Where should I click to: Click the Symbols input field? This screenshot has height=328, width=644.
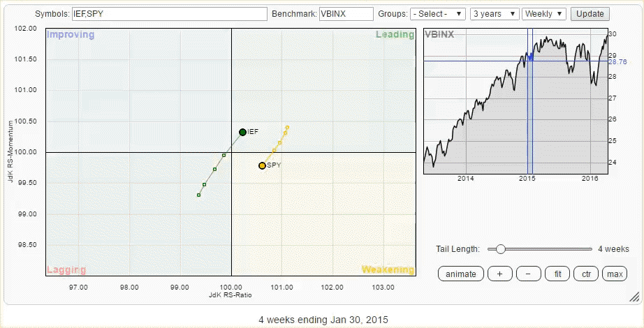(x=170, y=14)
